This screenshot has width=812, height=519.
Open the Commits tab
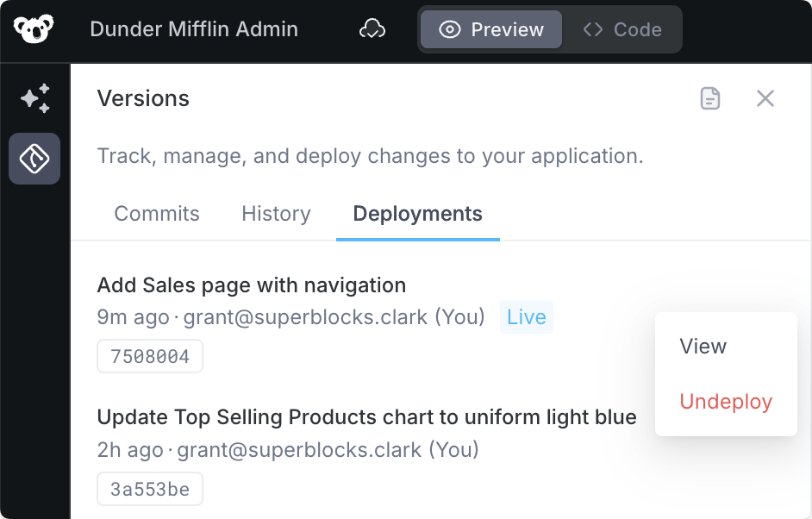(157, 214)
